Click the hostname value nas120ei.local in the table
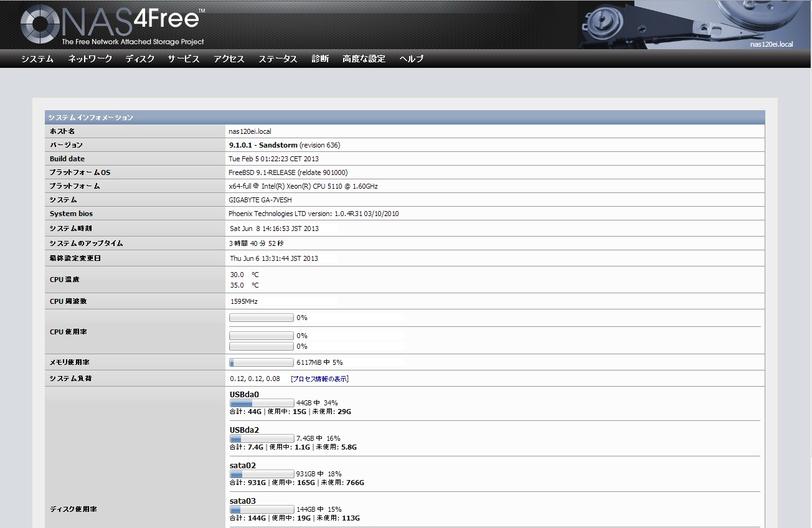This screenshot has width=812, height=528. coord(250,131)
